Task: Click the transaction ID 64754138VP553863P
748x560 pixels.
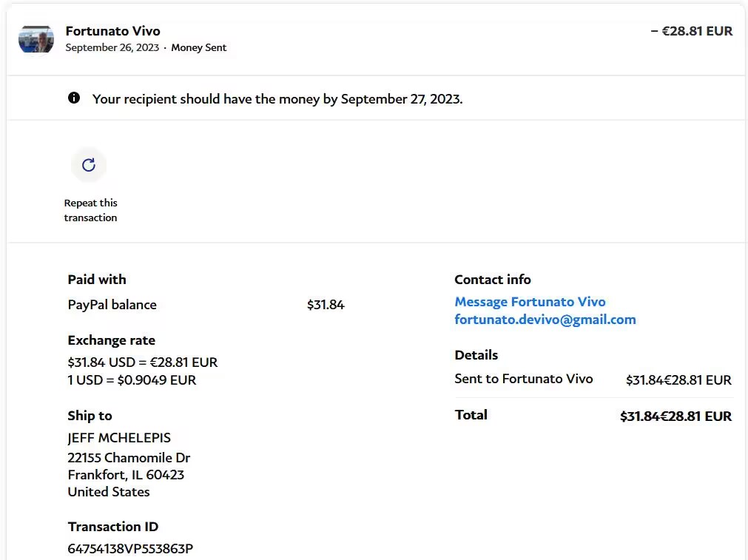Action: click(x=130, y=549)
